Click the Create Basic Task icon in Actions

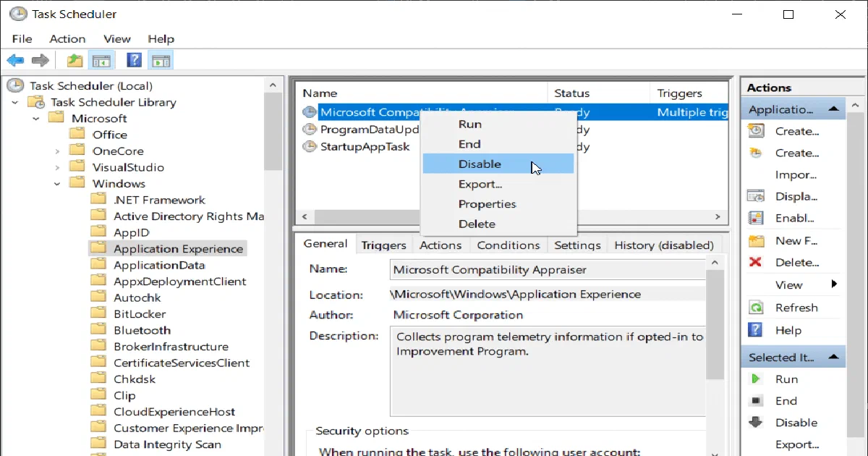click(x=757, y=131)
